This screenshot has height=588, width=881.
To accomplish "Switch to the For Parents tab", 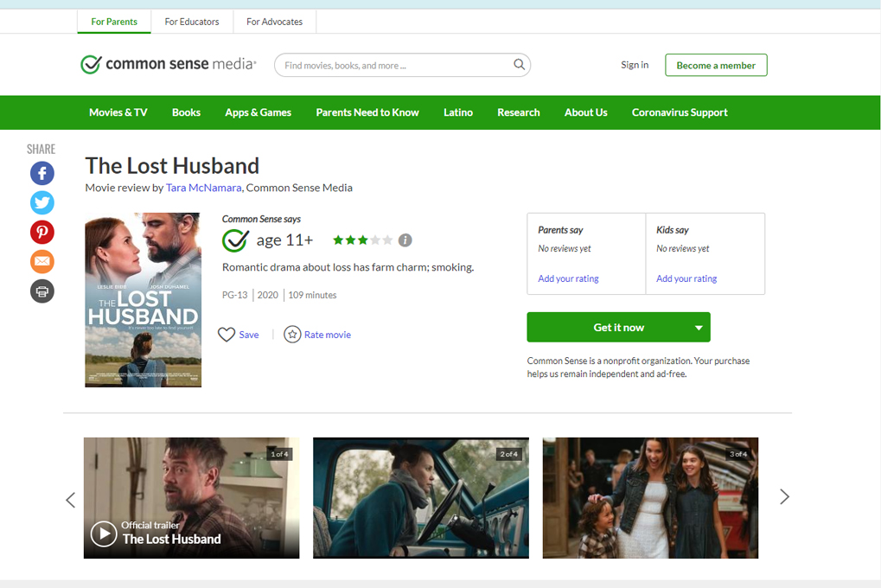I will tap(114, 22).
